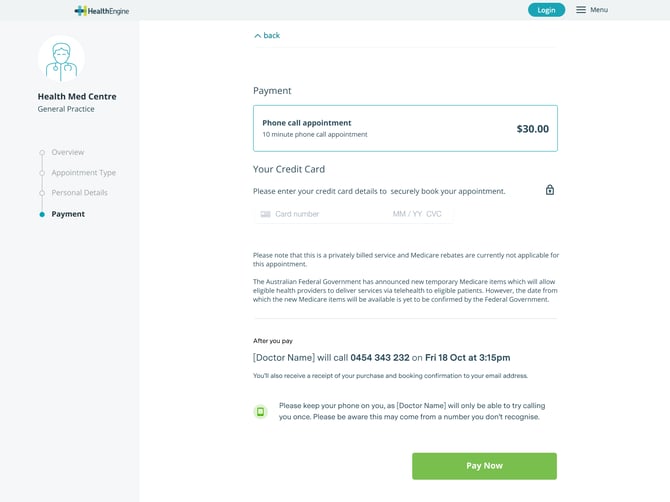Click the secure padlock icon
Screen dimensions: 670x502
click(x=549, y=190)
